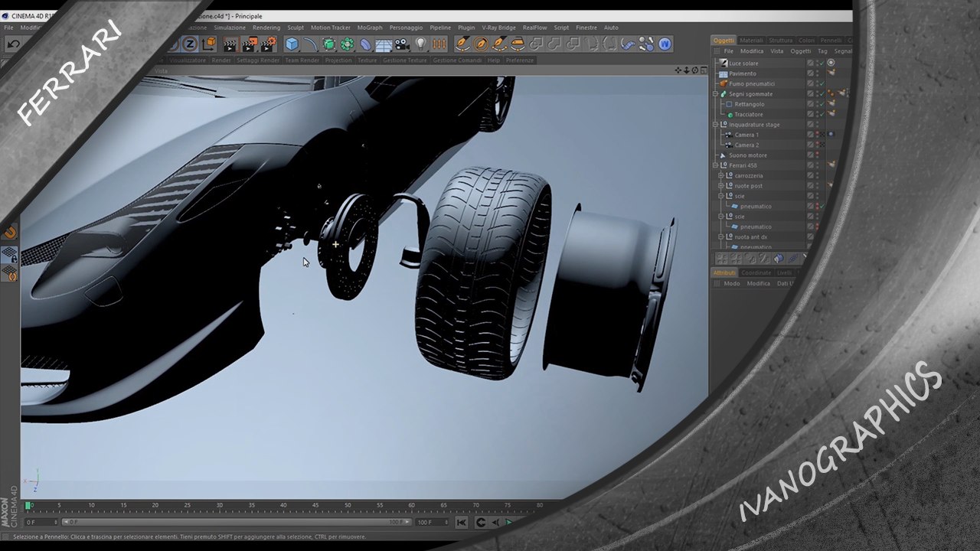Toggle the green enable check for Tracciatore

point(822,114)
